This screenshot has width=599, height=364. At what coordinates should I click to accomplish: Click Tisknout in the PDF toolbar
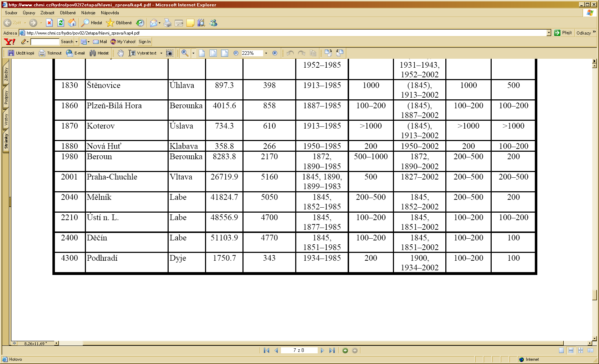(50, 53)
